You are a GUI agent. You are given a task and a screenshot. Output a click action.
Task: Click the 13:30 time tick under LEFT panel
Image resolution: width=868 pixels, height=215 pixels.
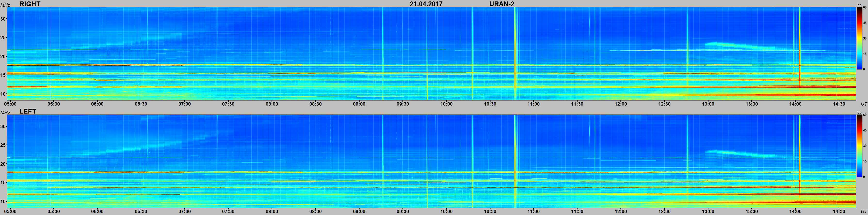(x=752, y=211)
